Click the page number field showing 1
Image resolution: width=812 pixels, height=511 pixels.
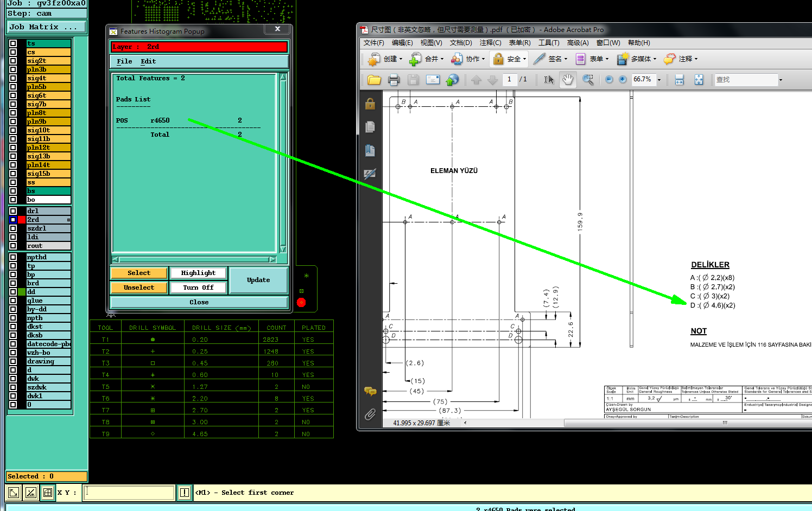509,80
